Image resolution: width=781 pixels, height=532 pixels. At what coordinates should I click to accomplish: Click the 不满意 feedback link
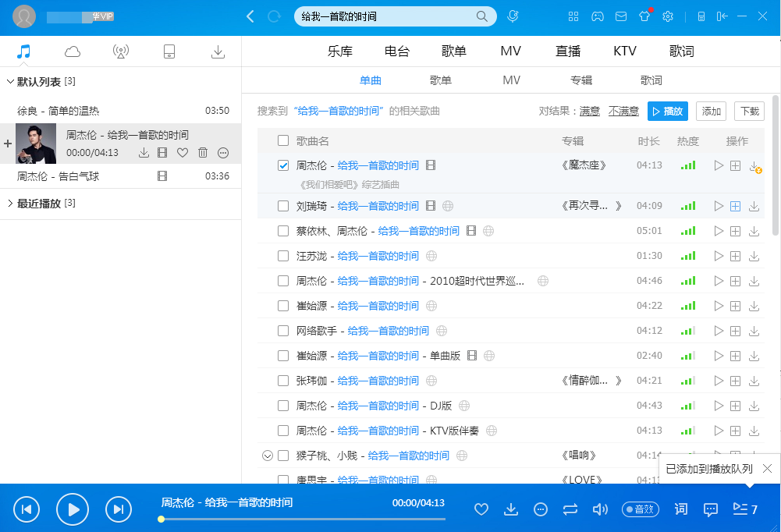[x=623, y=112]
